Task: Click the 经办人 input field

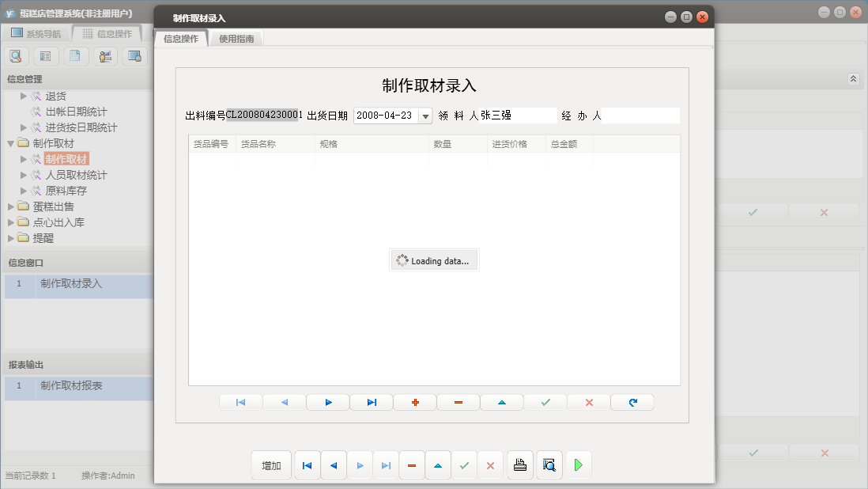Action: click(x=640, y=115)
